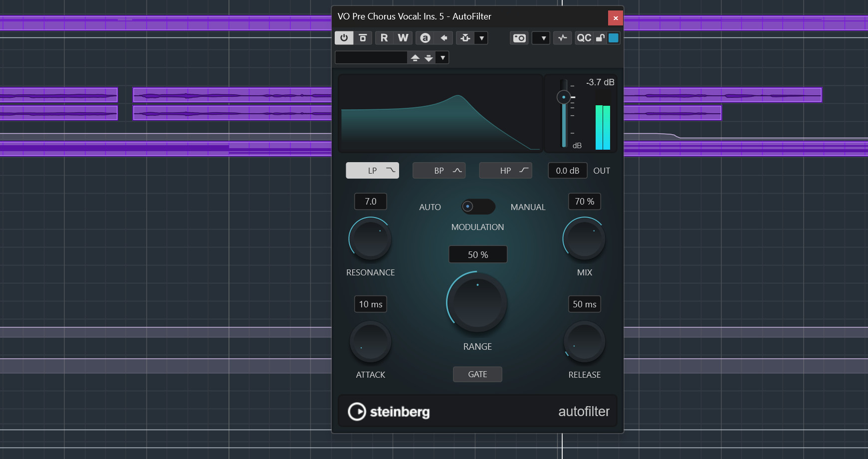Click the copy A to B arrow icon

tap(444, 38)
